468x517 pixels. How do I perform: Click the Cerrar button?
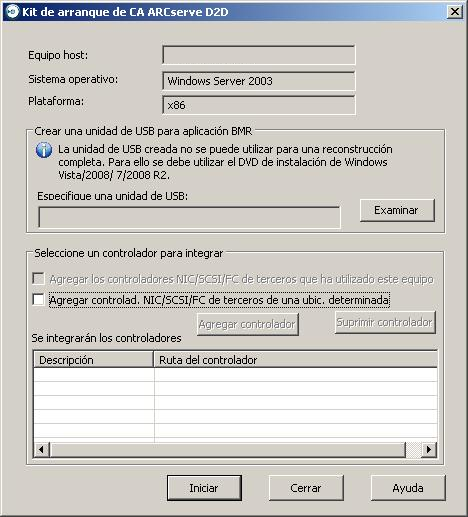pos(306,488)
